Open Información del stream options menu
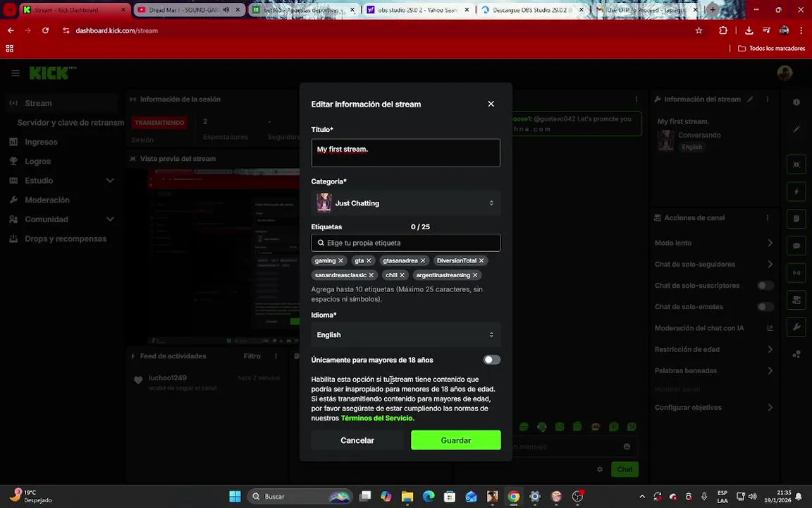 [x=768, y=99]
